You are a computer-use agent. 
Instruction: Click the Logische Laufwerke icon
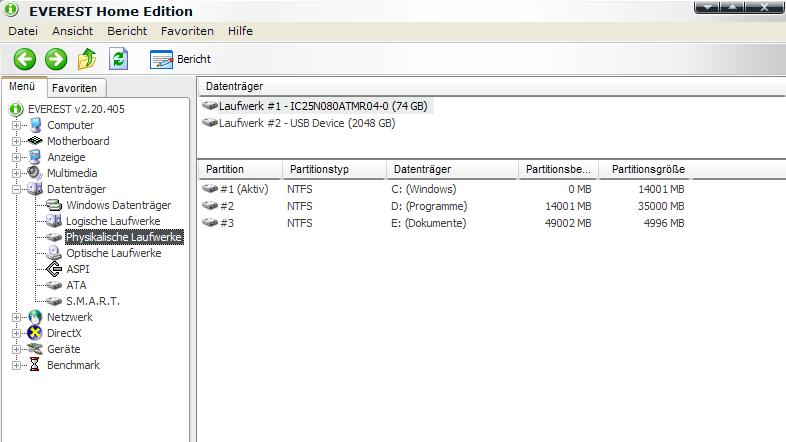click(x=54, y=221)
